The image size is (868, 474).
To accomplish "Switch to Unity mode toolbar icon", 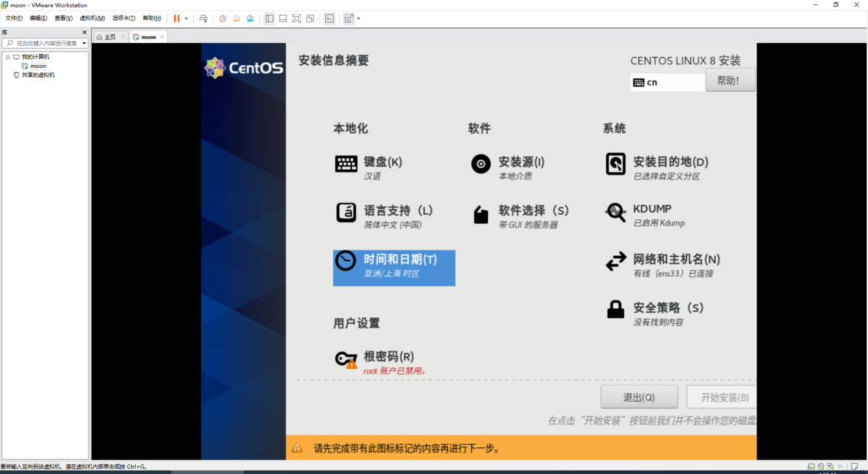I will (x=310, y=18).
